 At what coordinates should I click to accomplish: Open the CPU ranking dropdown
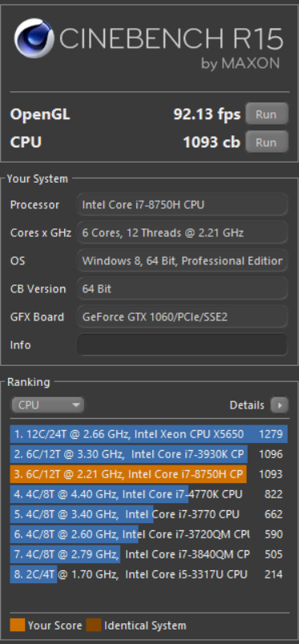click(x=48, y=405)
